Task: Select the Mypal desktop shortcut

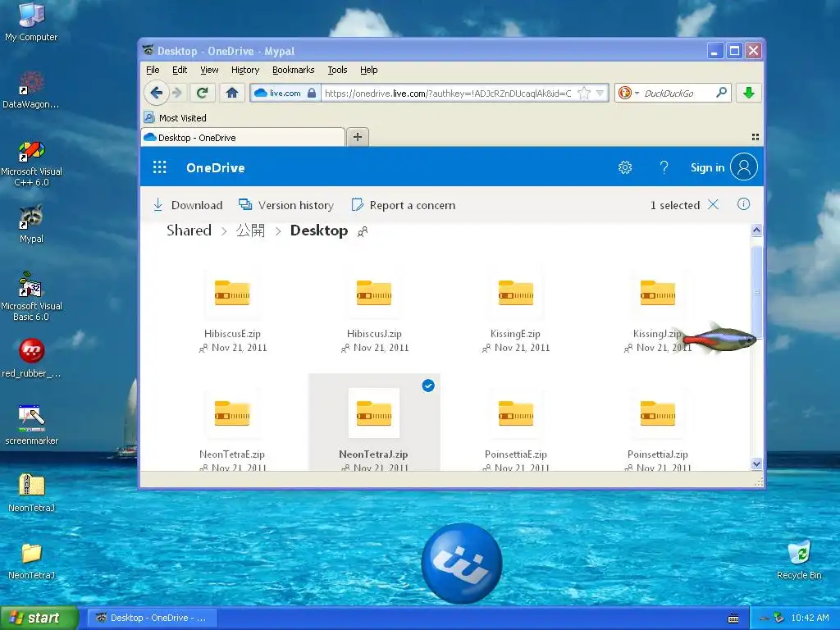Action: click(x=31, y=223)
